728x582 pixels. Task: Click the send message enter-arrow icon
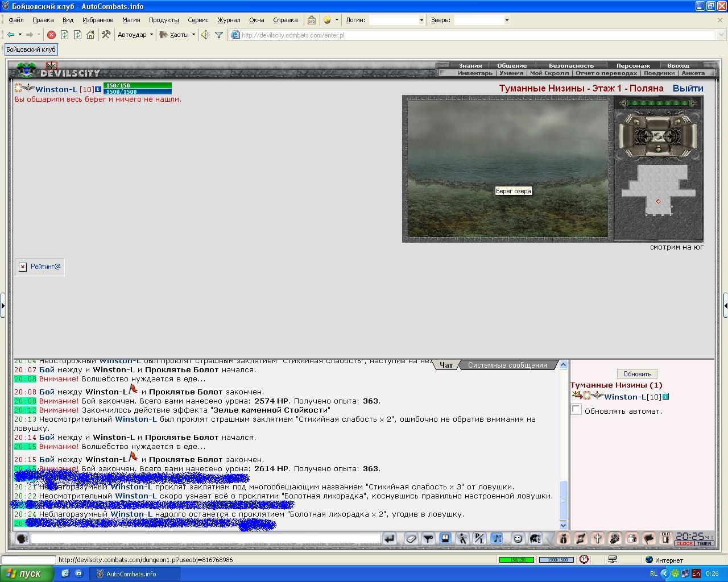point(390,538)
